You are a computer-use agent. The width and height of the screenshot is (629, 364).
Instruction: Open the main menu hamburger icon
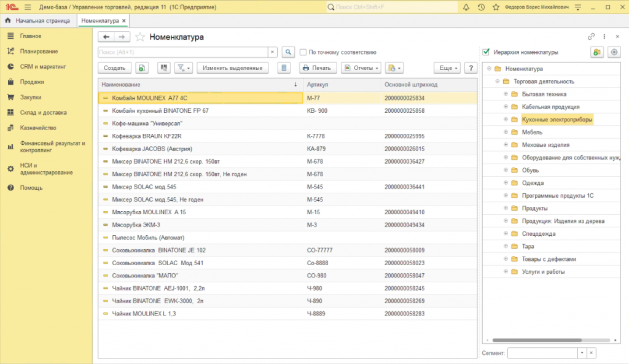point(28,7)
